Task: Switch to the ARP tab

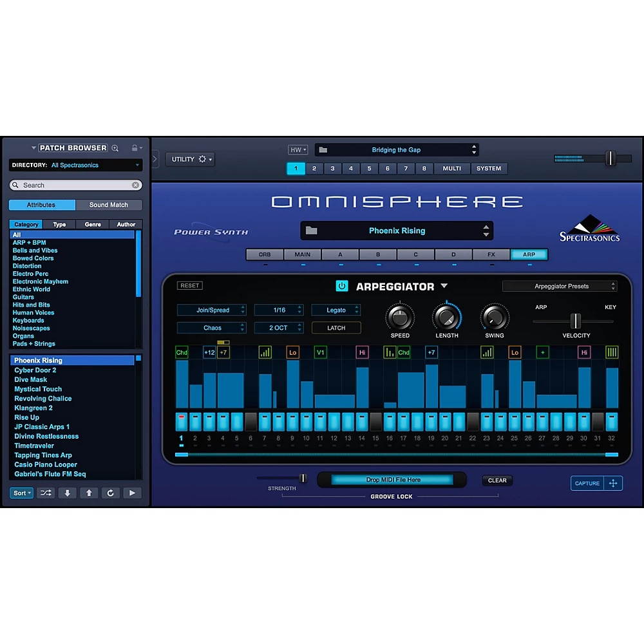Action: click(529, 254)
